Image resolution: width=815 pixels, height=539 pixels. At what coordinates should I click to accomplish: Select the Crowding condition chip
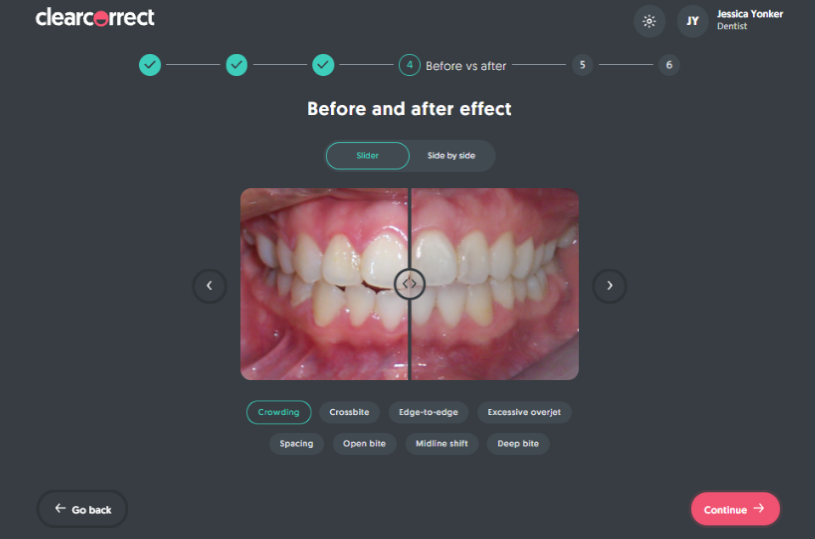point(278,412)
